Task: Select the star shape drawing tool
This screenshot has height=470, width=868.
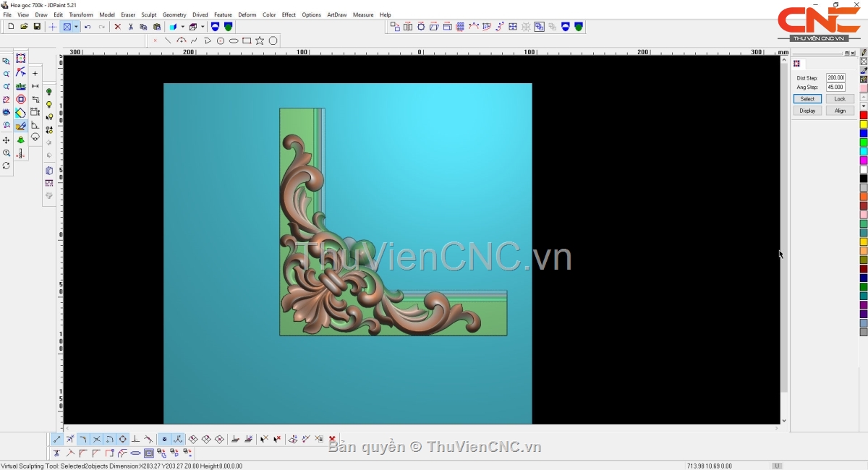Action: 260,40
